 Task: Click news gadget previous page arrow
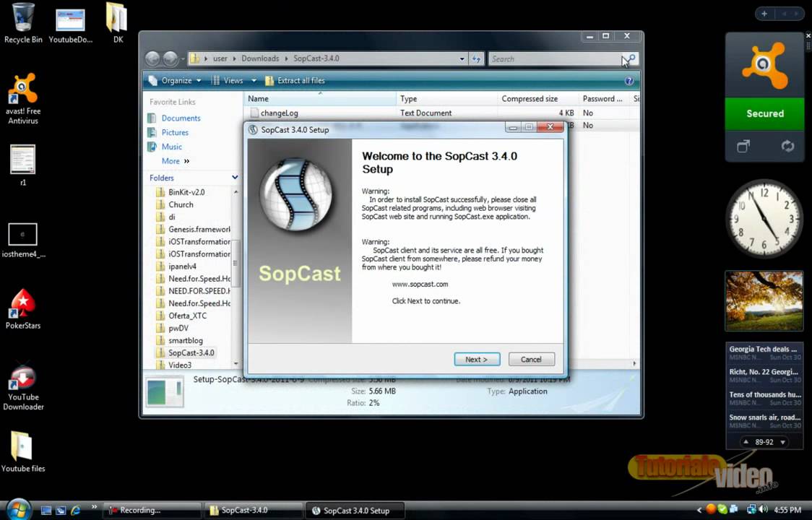point(746,442)
